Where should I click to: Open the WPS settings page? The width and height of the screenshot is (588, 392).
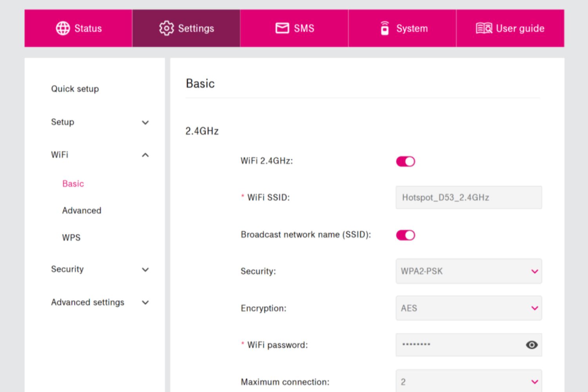pyautogui.click(x=71, y=237)
